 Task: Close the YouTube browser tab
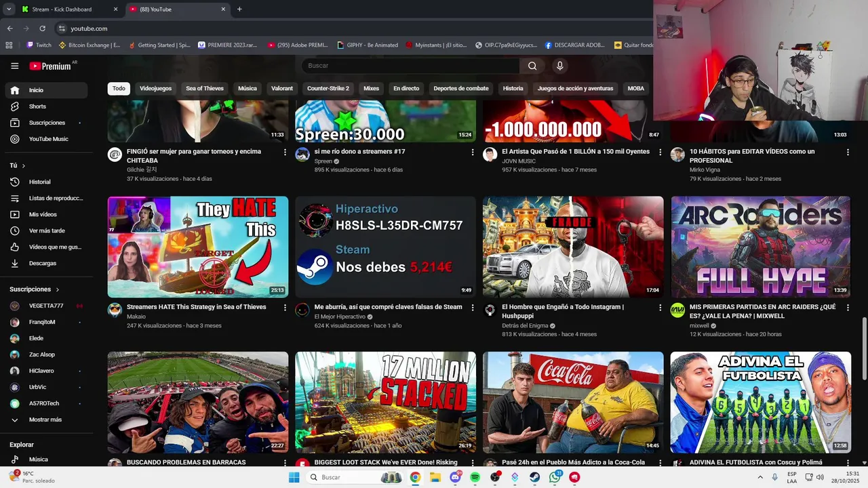pyautogui.click(x=223, y=9)
